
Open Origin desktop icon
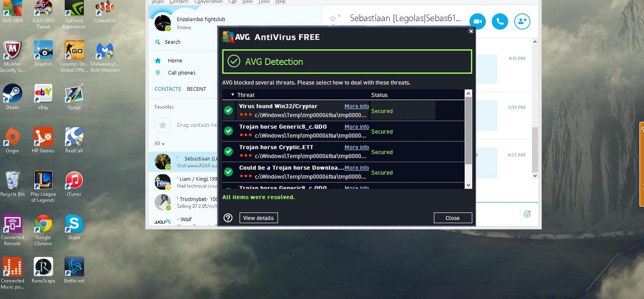pos(12,140)
